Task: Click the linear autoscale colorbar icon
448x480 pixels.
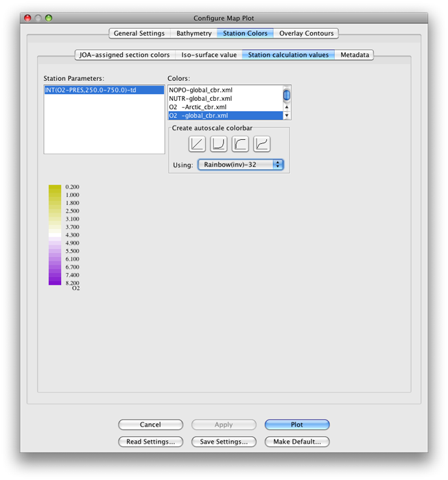Action: coord(197,144)
